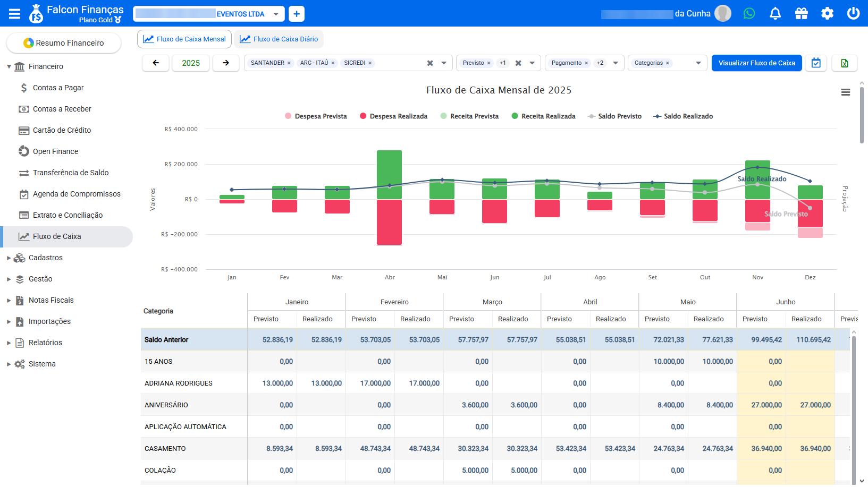This screenshot has width=868, height=487.
Task: Expand the Importações section
Action: (9, 321)
